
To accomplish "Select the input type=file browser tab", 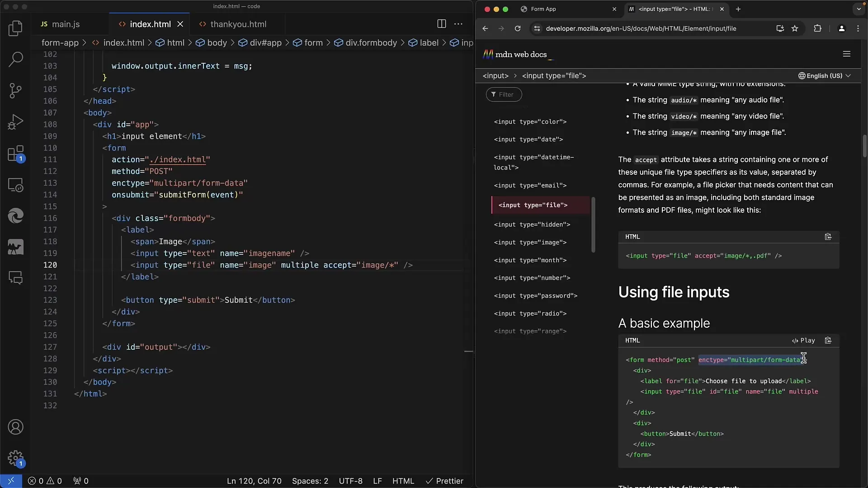I will (676, 9).
